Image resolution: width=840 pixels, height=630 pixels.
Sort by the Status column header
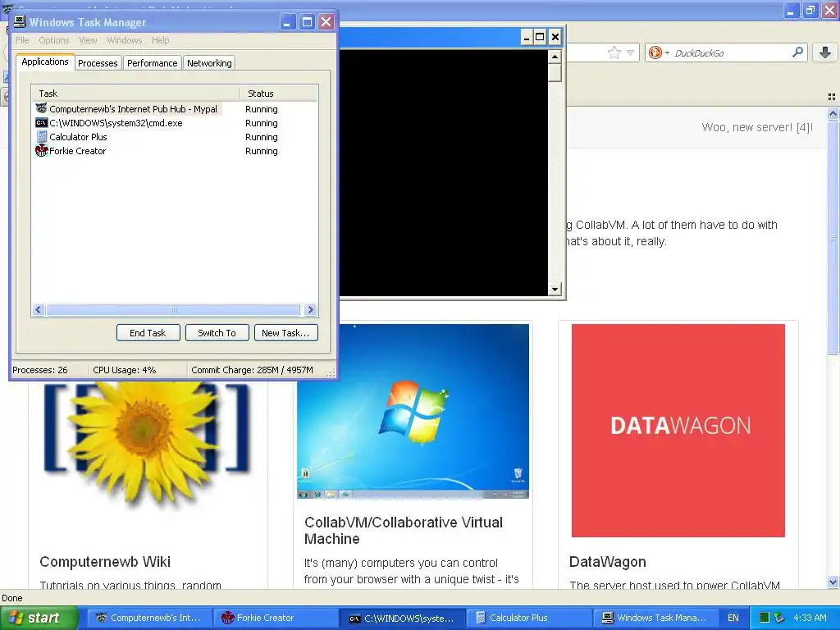point(279,94)
